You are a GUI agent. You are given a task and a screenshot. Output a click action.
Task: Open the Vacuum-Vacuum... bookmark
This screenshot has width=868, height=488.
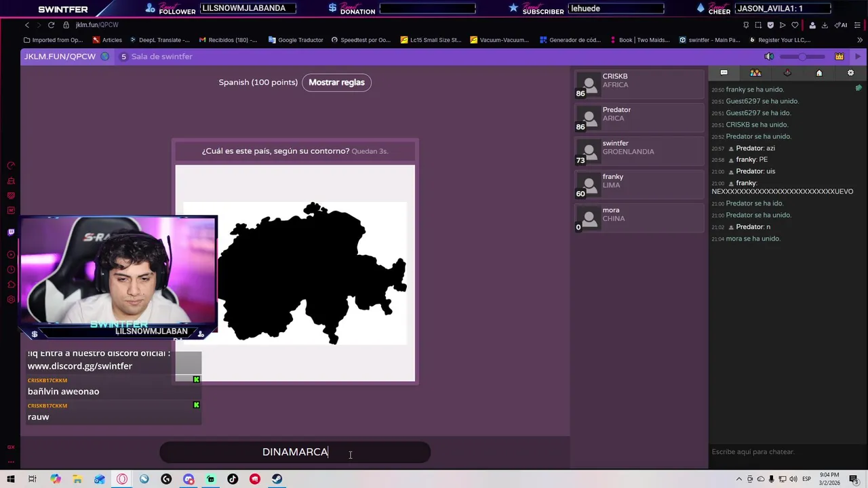(x=499, y=40)
